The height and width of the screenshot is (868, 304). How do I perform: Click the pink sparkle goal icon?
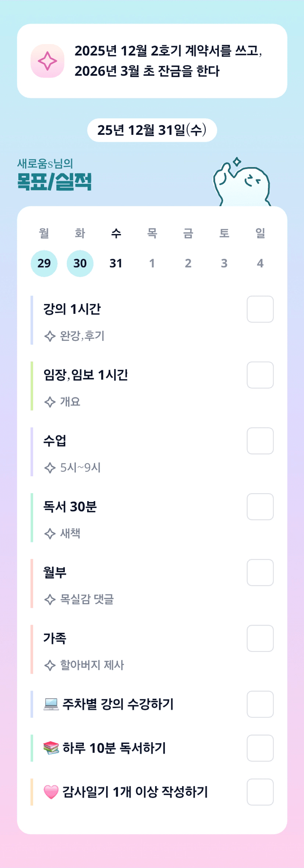click(x=47, y=61)
